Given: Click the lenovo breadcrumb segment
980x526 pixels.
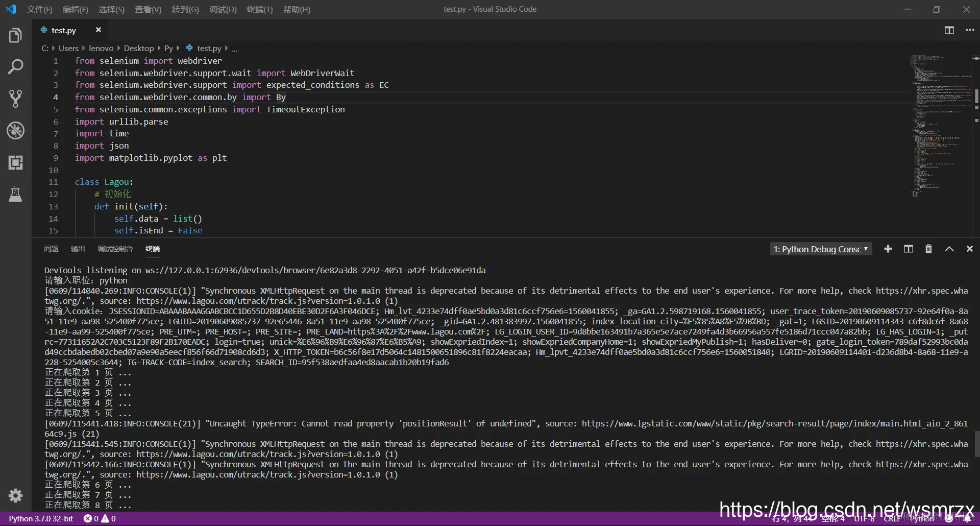Looking at the screenshot, I should pos(101,48).
